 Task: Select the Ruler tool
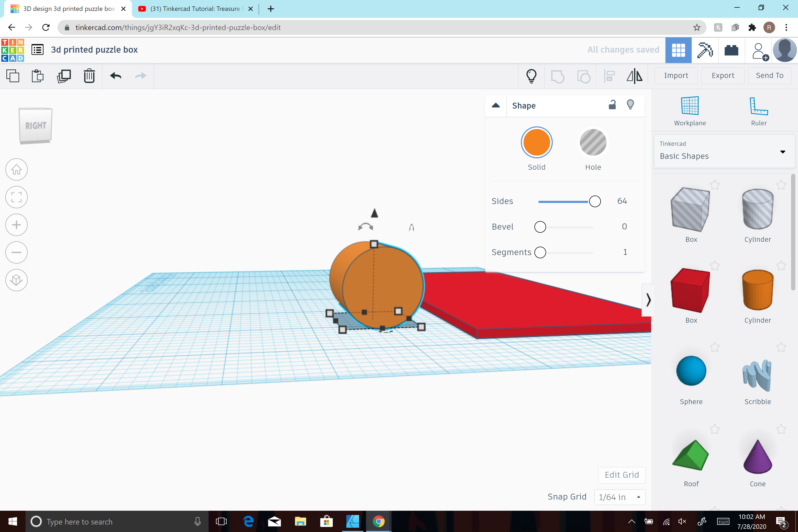[x=759, y=111]
